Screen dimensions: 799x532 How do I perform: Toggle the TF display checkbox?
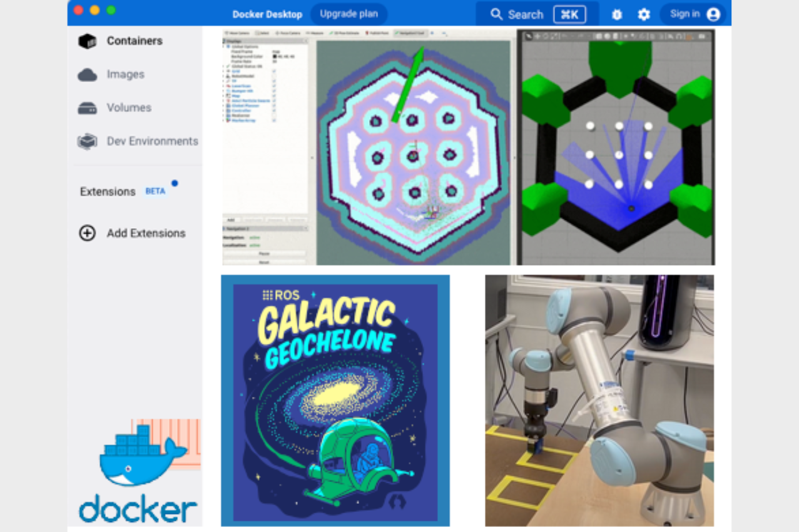274,81
